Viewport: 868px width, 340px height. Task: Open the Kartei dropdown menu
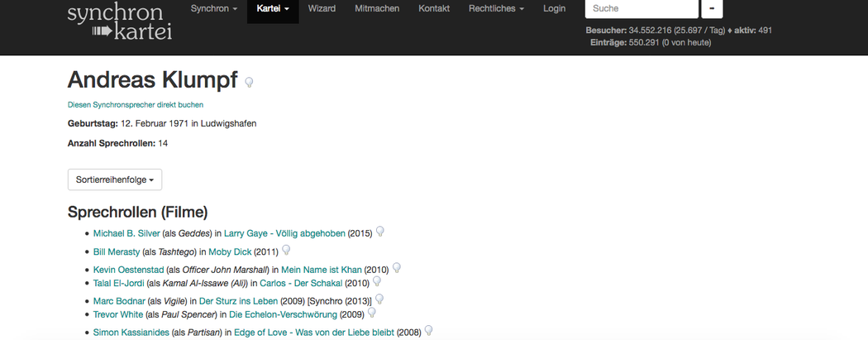pyautogui.click(x=273, y=9)
